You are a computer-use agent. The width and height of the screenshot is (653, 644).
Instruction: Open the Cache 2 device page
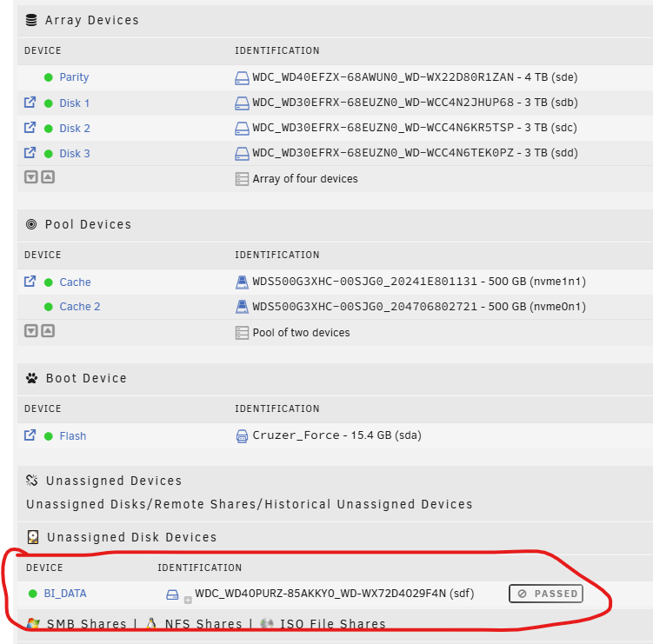80,307
